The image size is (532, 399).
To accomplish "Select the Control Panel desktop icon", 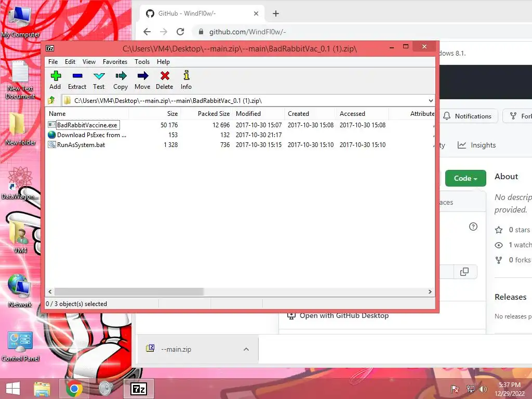I will coord(20,346).
